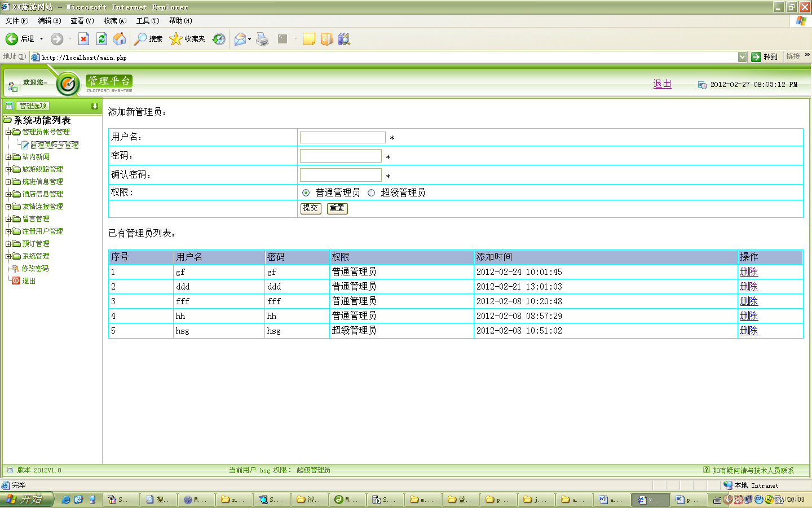Open the 收藏(A) menu

point(114,21)
